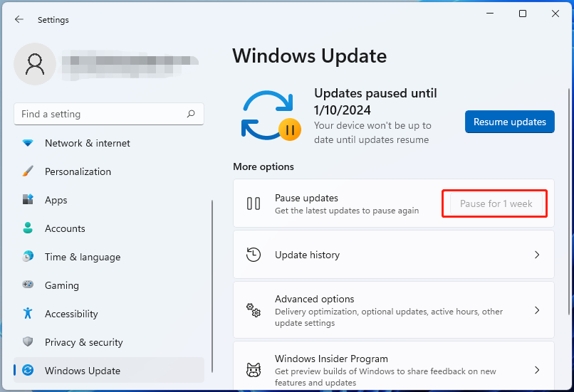Viewport: 574px width, 392px height.
Task: Open the Update history card
Action: [394, 255]
